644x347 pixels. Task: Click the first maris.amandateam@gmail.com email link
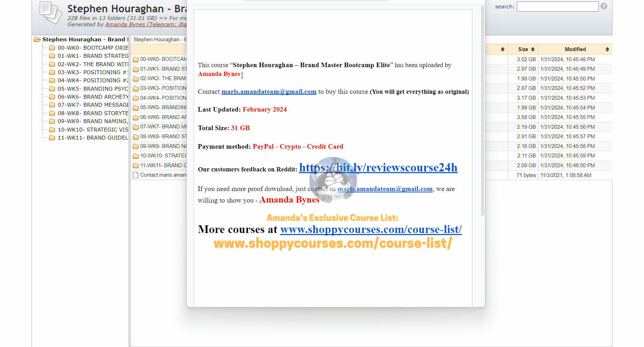click(269, 92)
